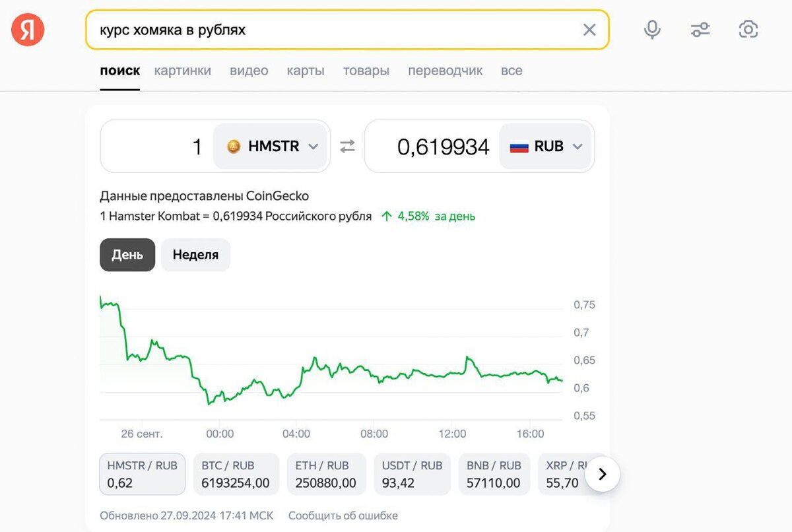Screen dimensions: 792x532
Task: Click the search query input field
Action: (x=330, y=30)
